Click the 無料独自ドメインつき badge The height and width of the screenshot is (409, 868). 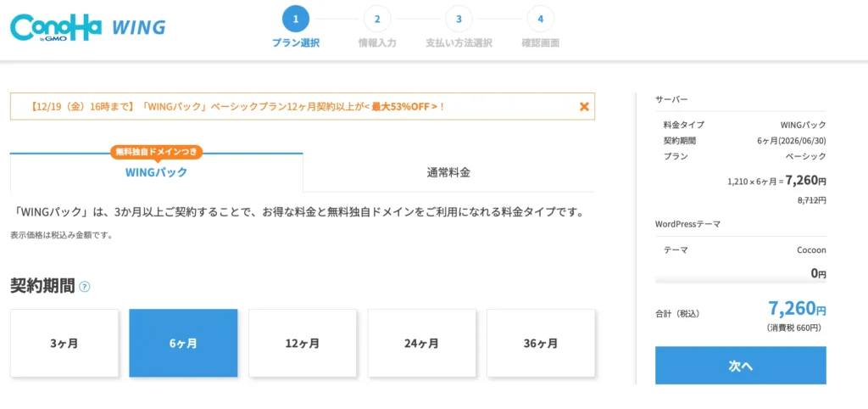(x=157, y=151)
